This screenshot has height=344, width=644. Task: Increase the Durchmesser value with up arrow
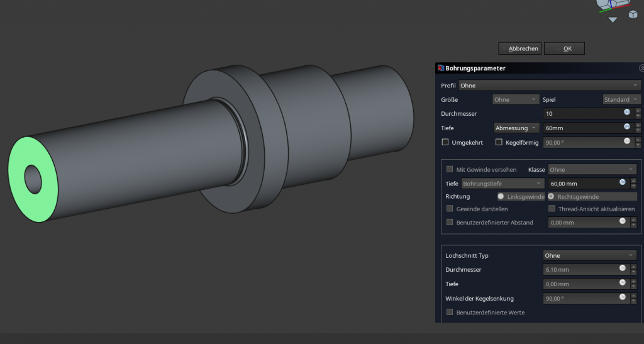[x=638, y=111]
